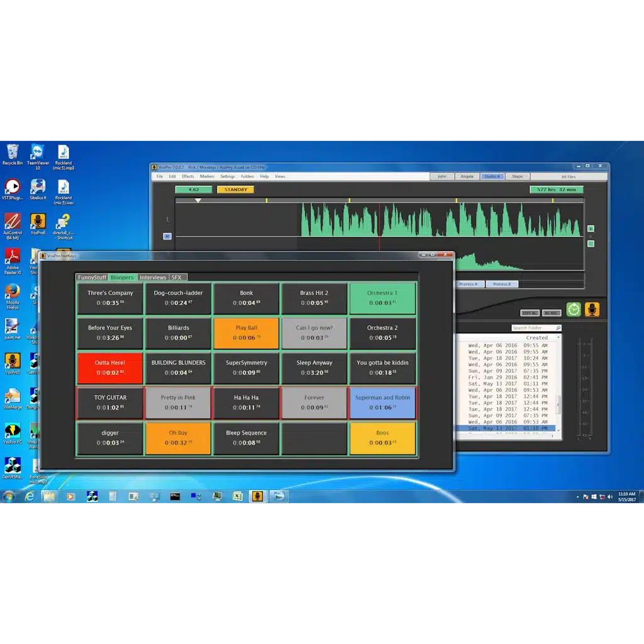Click the file list vertical scrollbar thumb

[x=558, y=404]
